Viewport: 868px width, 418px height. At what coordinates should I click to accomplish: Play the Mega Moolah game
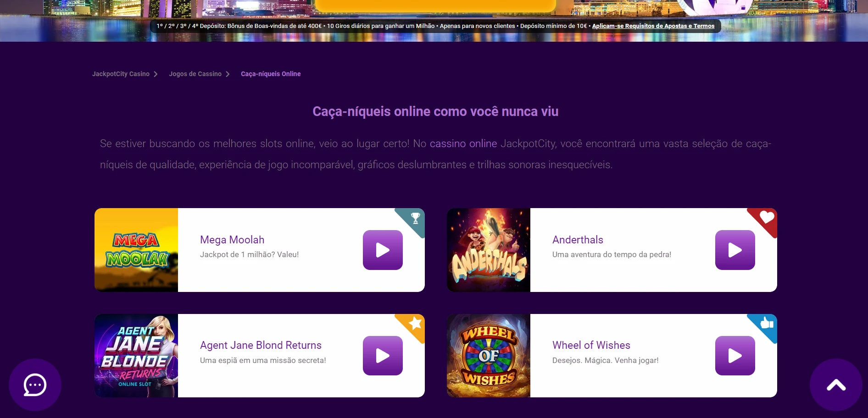click(383, 250)
